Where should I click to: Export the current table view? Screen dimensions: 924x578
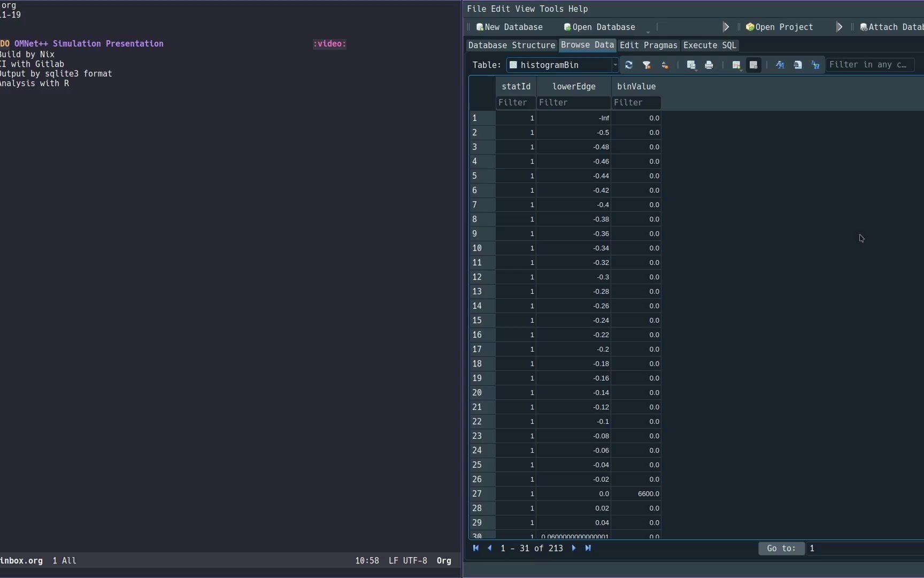pyautogui.click(x=691, y=65)
